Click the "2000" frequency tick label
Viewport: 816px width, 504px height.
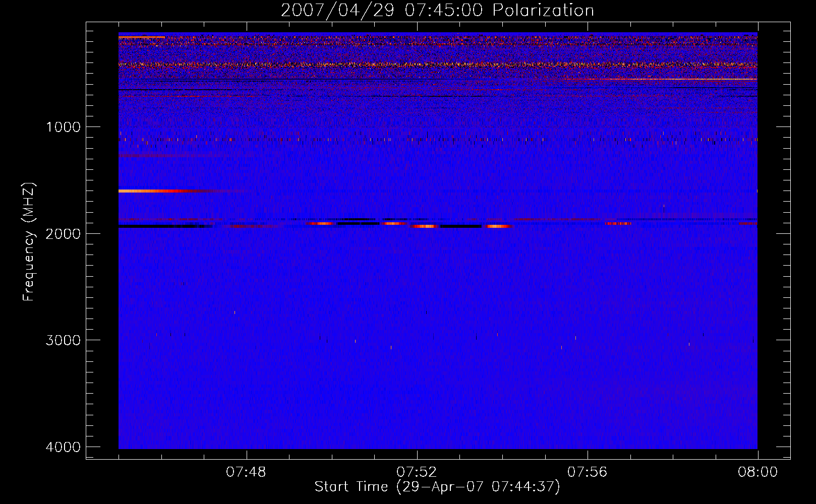[x=63, y=233]
